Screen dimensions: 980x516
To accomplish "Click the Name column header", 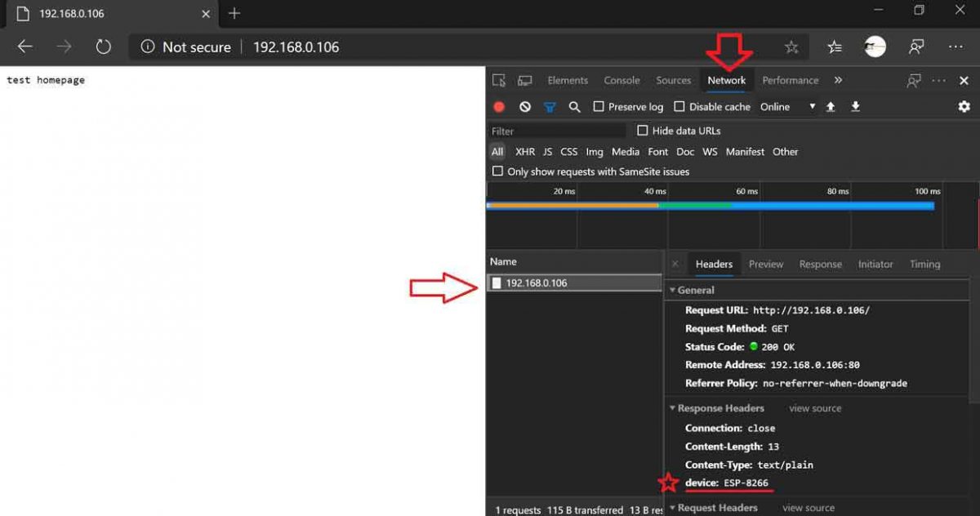I will (574, 262).
